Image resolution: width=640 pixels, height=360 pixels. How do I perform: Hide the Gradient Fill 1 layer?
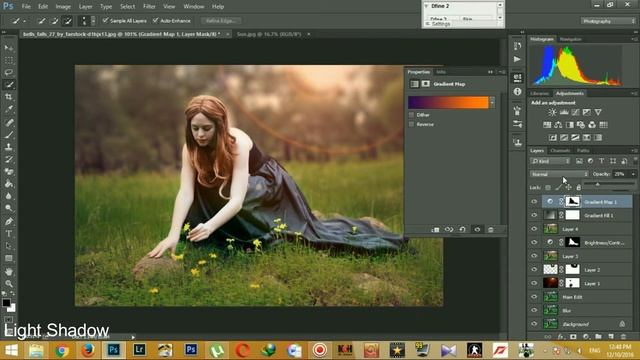[534, 215]
